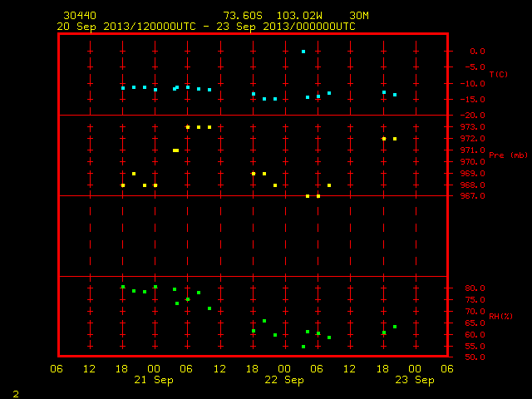Click the 80.0 humidity tick label
This screenshot has width=532, height=399.
[475, 288]
